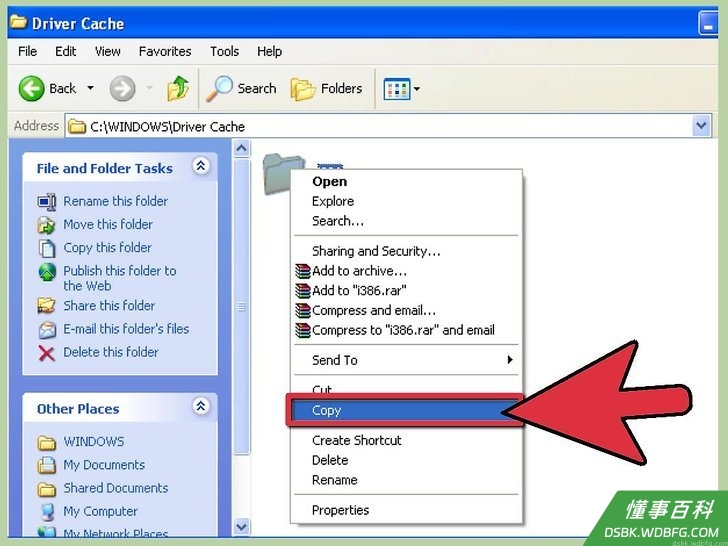Click WinRAR icon beside Add to "i386.rar"
Viewport: 728px width, 546px height.
click(303, 291)
